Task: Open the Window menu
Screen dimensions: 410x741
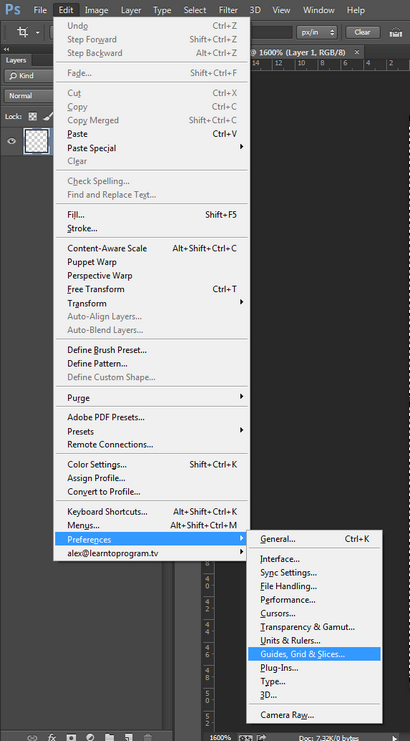Action: click(x=319, y=10)
